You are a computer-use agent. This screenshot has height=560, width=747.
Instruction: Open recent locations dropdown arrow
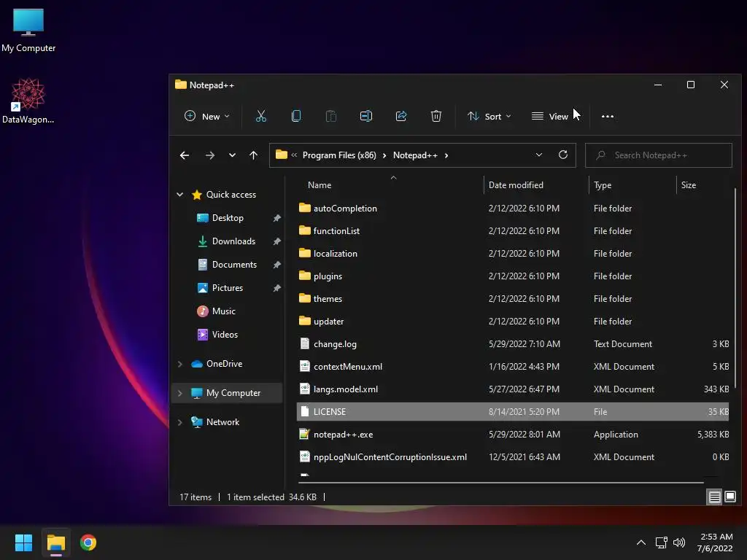(x=232, y=155)
